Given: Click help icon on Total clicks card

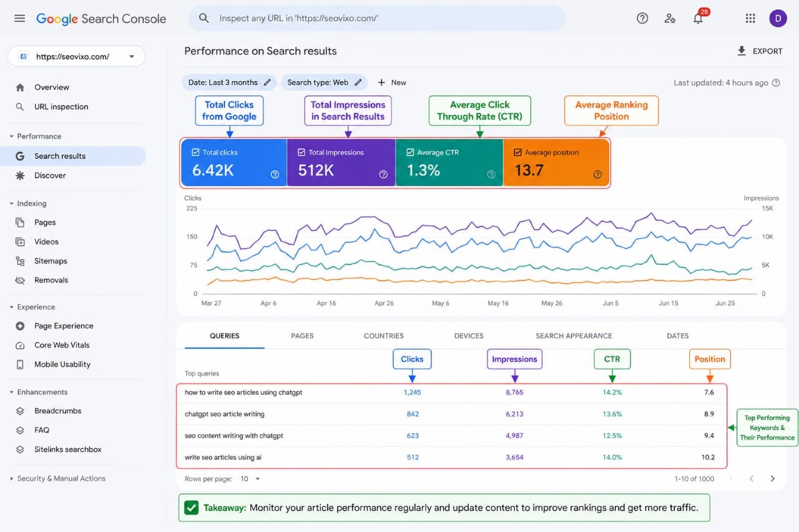Looking at the screenshot, I should [x=275, y=175].
